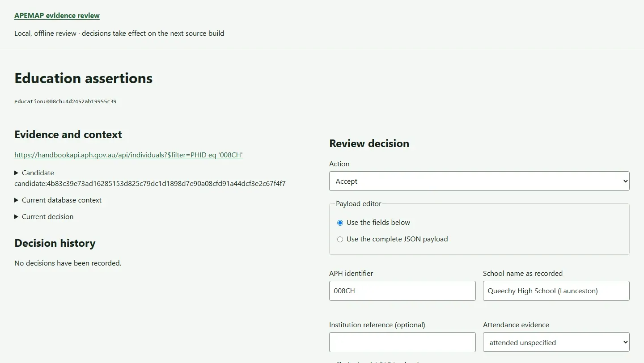Screen dimensions: 644x363
Task: Click the Evidence and context heading
Action: pyautogui.click(x=68, y=135)
